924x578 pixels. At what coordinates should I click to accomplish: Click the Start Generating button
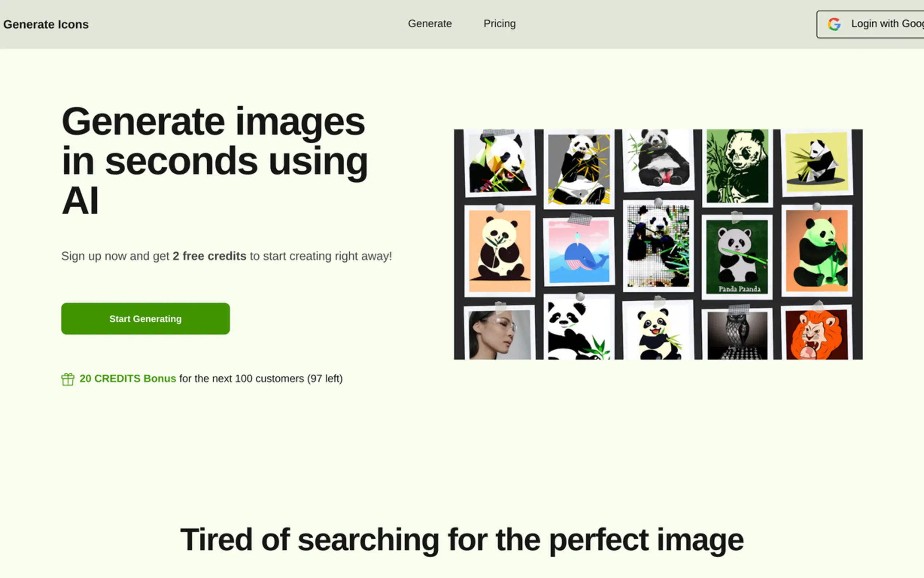point(146,319)
